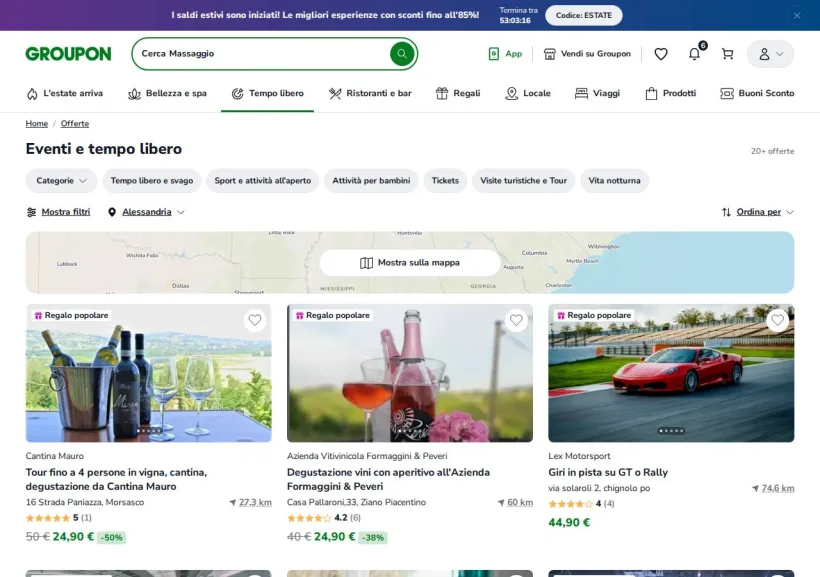Screen dimensions: 820x577
Task: Filter by Attività per bambini
Action: [x=371, y=180]
